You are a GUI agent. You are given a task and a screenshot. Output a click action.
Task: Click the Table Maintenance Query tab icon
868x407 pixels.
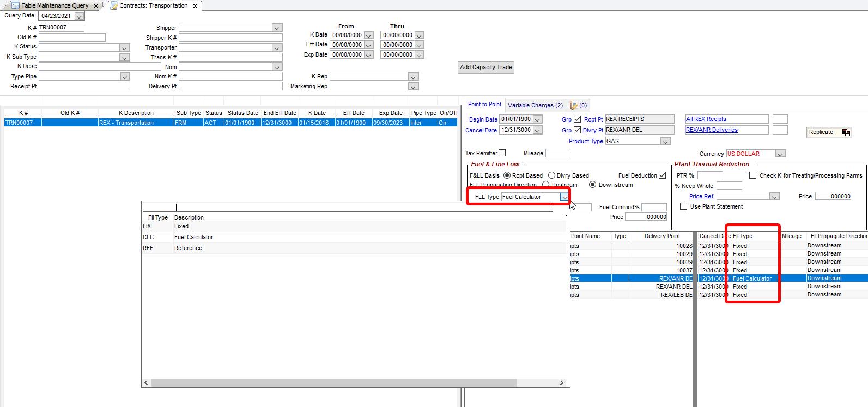16,5
